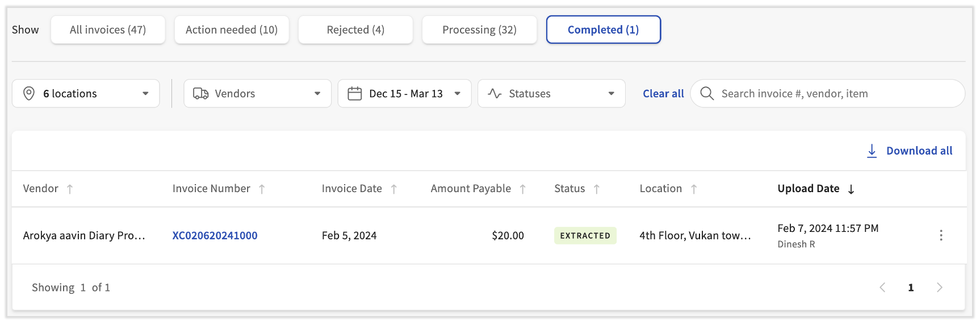Click the Location column sort arrow
The width and height of the screenshot is (980, 324).
(x=693, y=189)
